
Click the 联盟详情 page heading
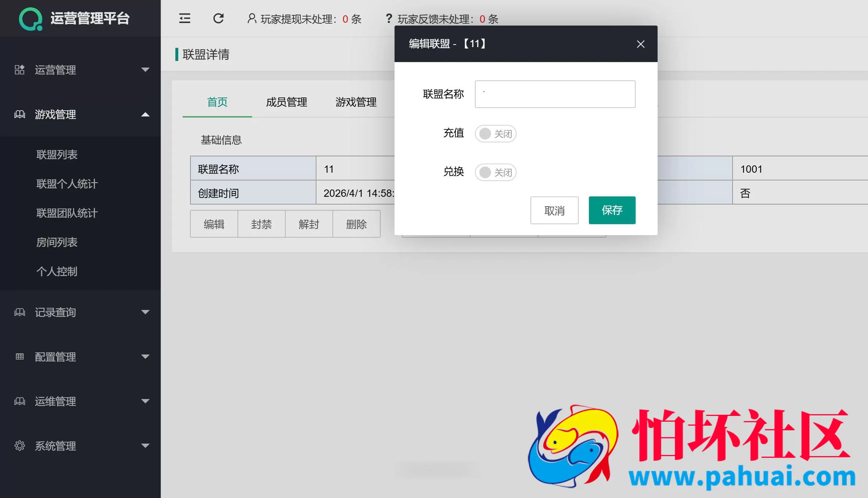pyautogui.click(x=206, y=54)
